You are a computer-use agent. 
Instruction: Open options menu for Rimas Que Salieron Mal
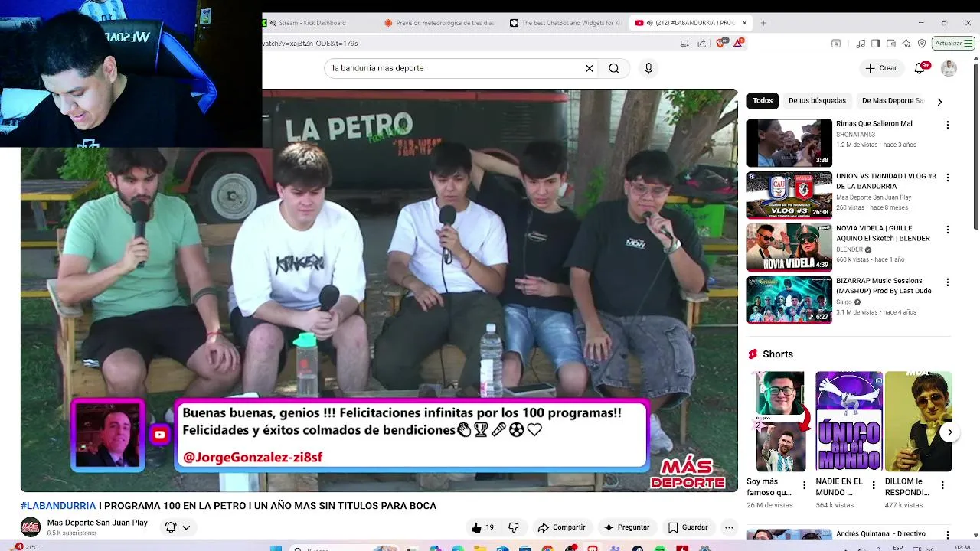tap(947, 125)
